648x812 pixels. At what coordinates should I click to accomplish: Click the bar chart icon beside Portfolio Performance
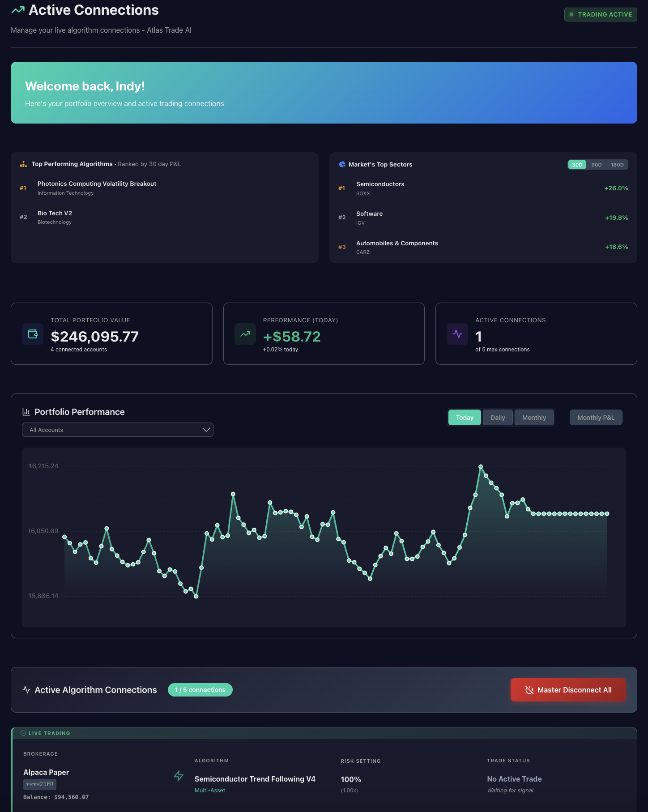(x=26, y=412)
